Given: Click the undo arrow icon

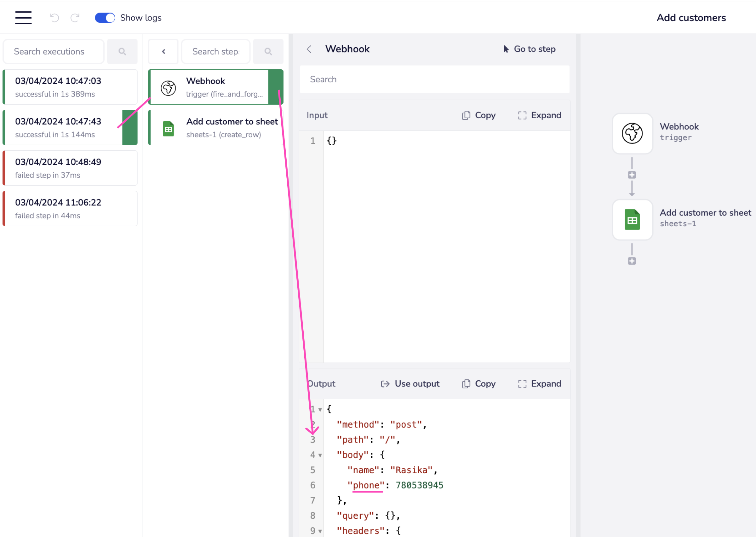Looking at the screenshot, I should coord(54,18).
